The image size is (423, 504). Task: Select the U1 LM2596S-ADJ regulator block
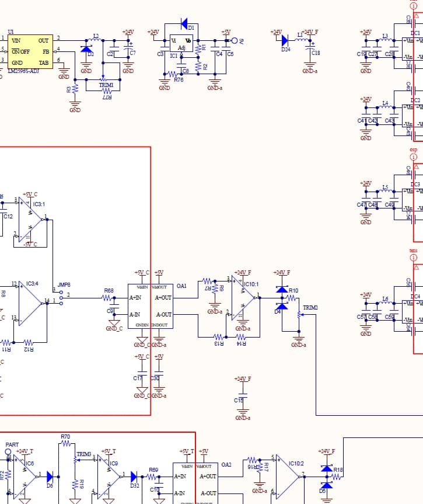pyautogui.click(x=30, y=52)
